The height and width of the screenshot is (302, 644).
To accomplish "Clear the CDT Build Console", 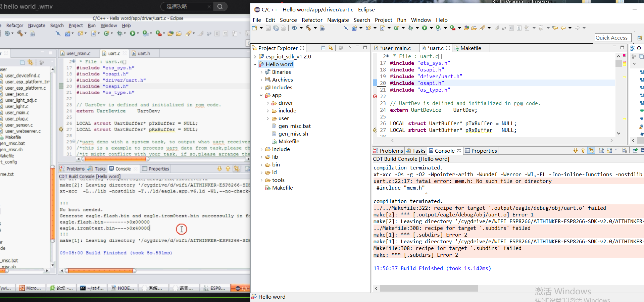I will click(625, 151).
